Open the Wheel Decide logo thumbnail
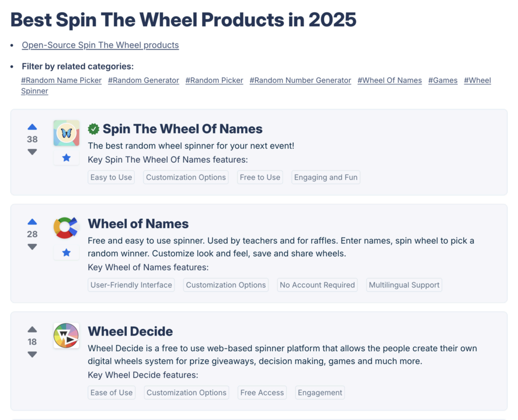 pos(66,335)
